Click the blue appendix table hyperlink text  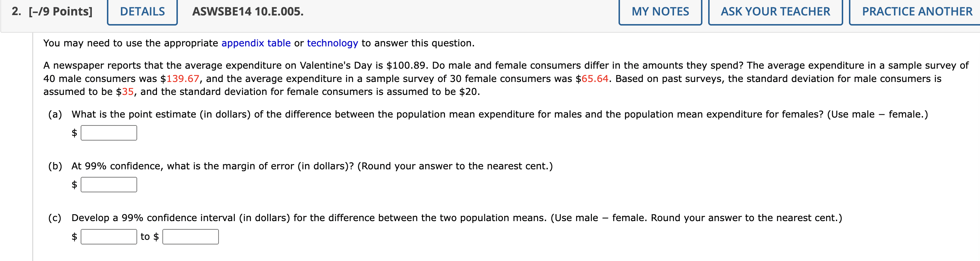[x=256, y=43]
